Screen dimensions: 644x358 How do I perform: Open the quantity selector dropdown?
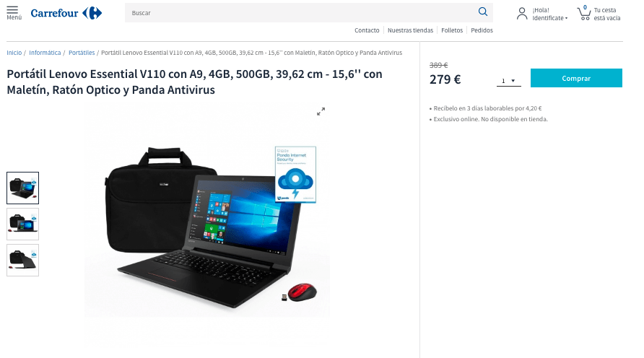(x=508, y=81)
